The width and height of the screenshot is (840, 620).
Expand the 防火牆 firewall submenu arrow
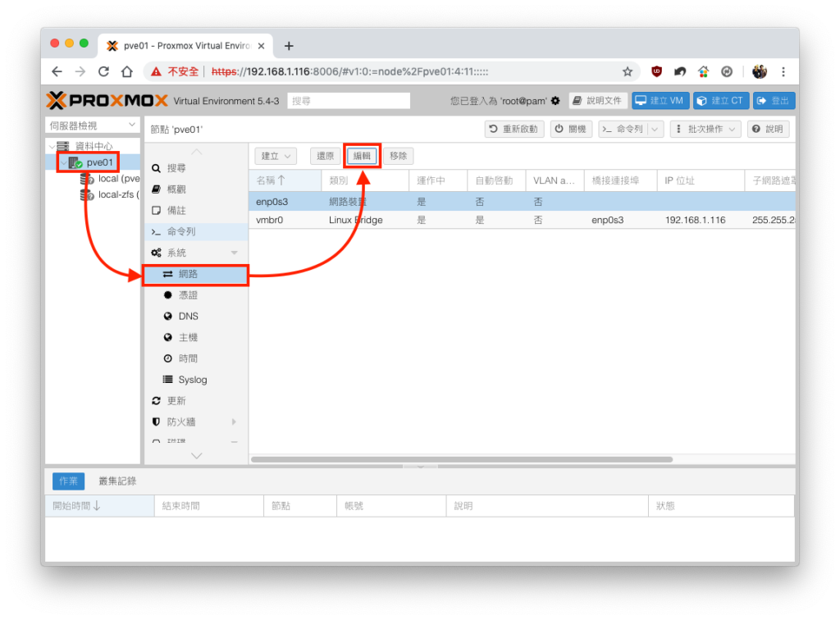tap(234, 422)
